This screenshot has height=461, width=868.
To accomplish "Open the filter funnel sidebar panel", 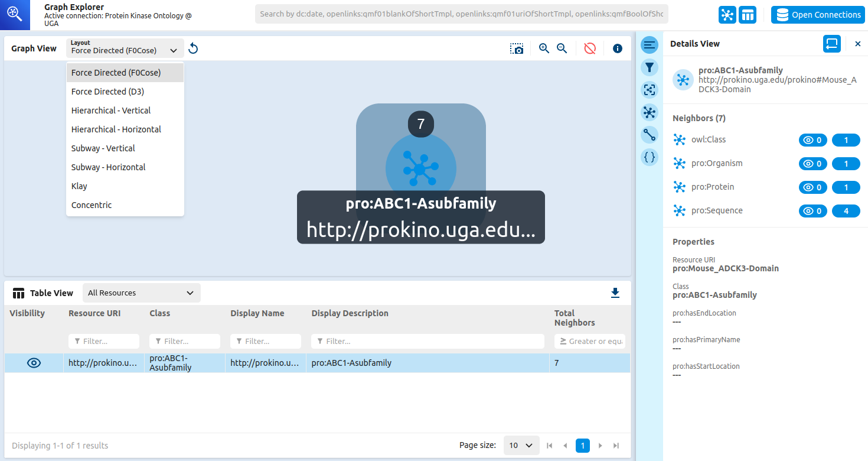I will pyautogui.click(x=650, y=67).
